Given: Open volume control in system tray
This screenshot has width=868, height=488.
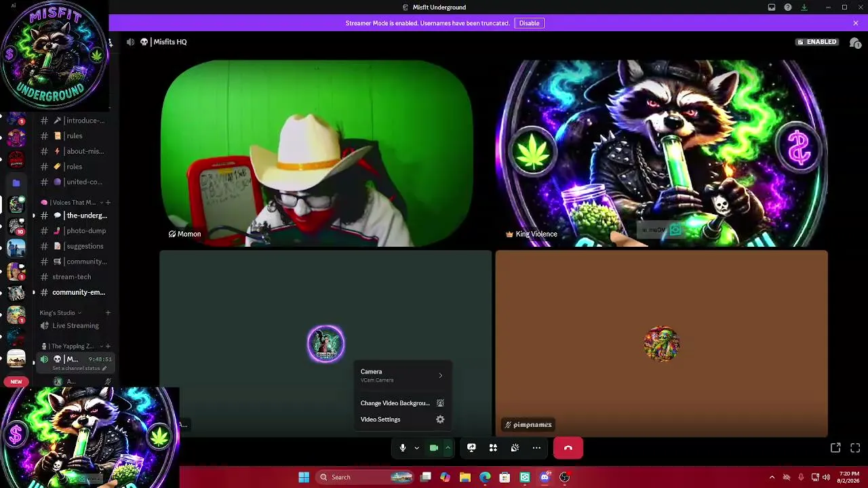Looking at the screenshot, I should (826, 477).
